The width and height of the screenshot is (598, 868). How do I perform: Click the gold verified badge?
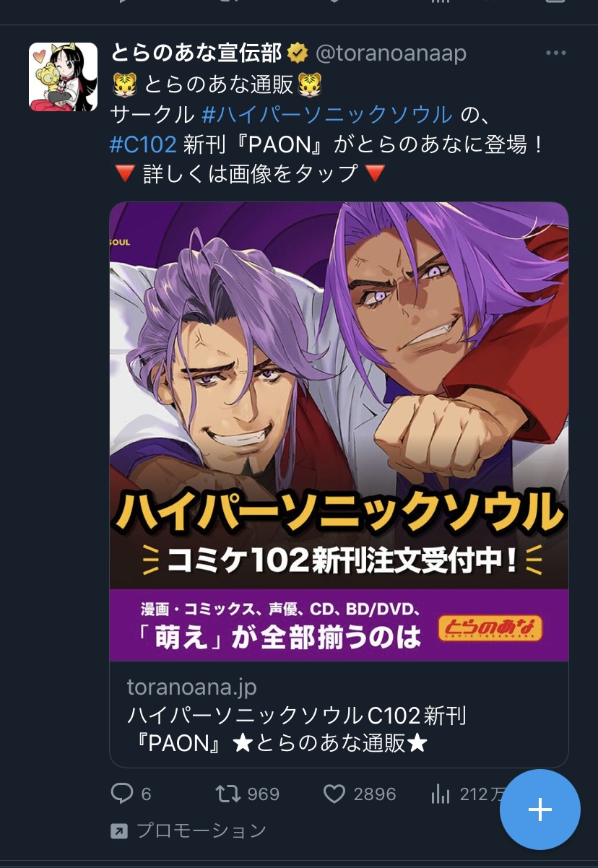click(x=297, y=53)
